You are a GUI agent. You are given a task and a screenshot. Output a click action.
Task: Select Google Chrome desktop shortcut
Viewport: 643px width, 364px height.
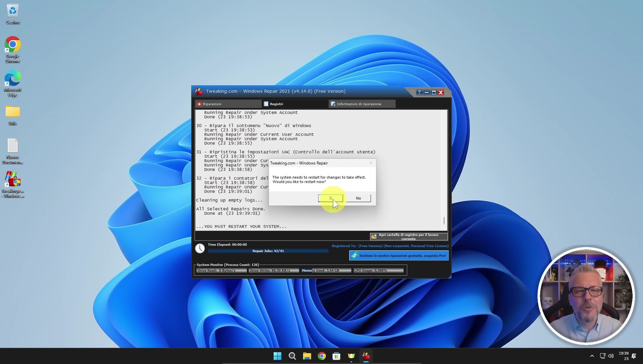point(13,50)
